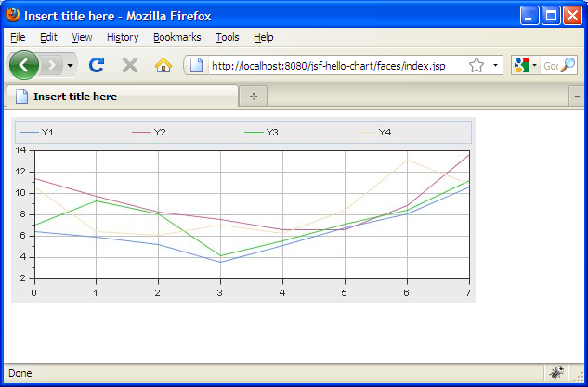Click the Firebug icon in status bar
588x387 pixels.
tap(556, 373)
